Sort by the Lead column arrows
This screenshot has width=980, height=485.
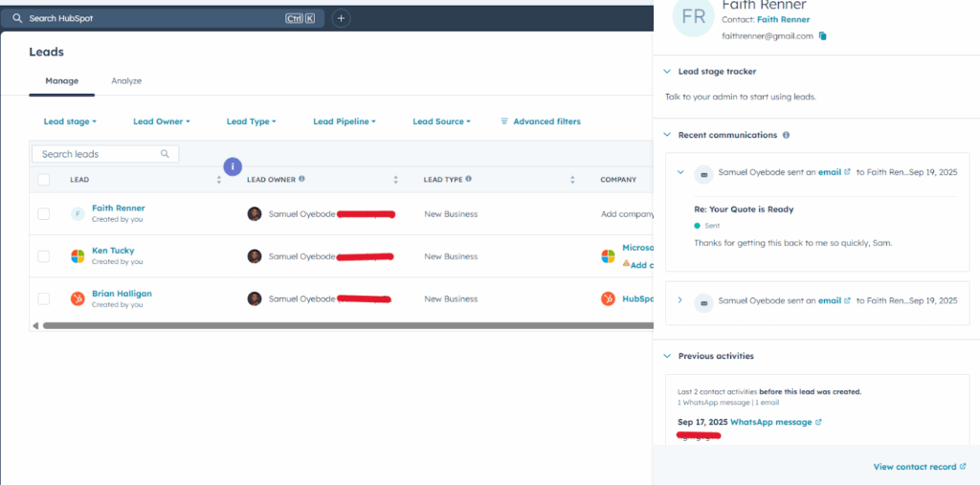[x=219, y=180]
